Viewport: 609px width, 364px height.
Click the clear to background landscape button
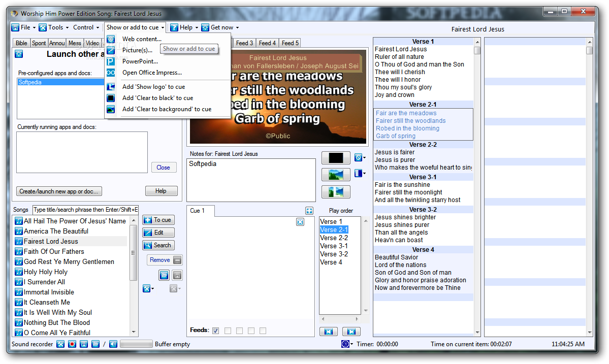point(336,175)
